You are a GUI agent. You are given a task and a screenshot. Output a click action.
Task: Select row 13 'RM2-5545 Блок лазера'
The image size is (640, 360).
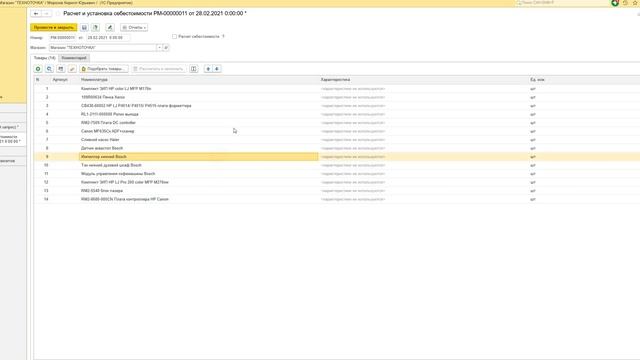337,191
